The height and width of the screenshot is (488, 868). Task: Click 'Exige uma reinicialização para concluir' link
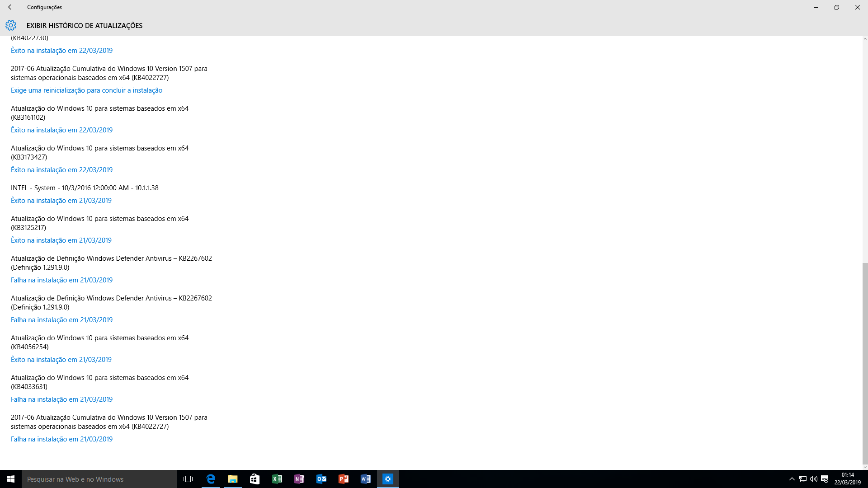(x=86, y=90)
